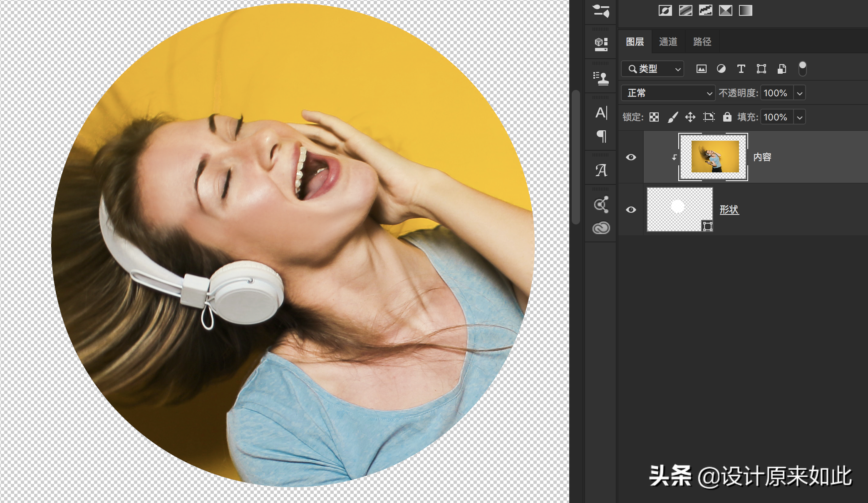The image size is (868, 503).
Task: Click the 形状 layer name
Action: [729, 210]
